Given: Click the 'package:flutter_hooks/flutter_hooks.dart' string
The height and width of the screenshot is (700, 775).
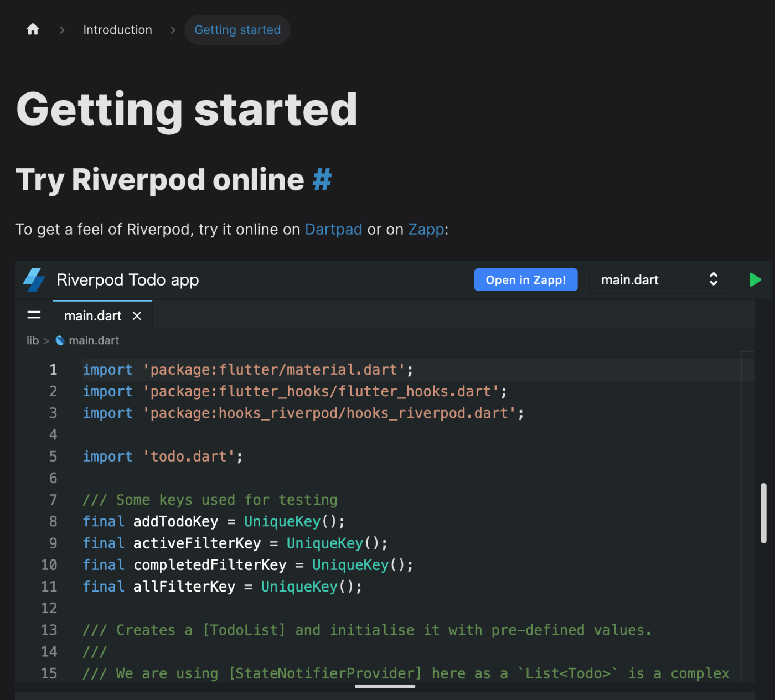Looking at the screenshot, I should pyautogui.click(x=321, y=391).
